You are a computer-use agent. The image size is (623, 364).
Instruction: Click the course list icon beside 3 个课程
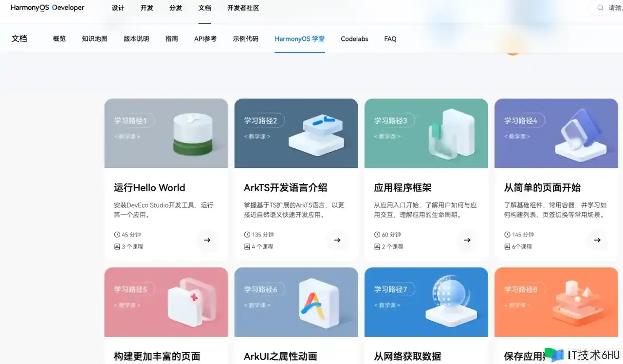[x=117, y=247]
